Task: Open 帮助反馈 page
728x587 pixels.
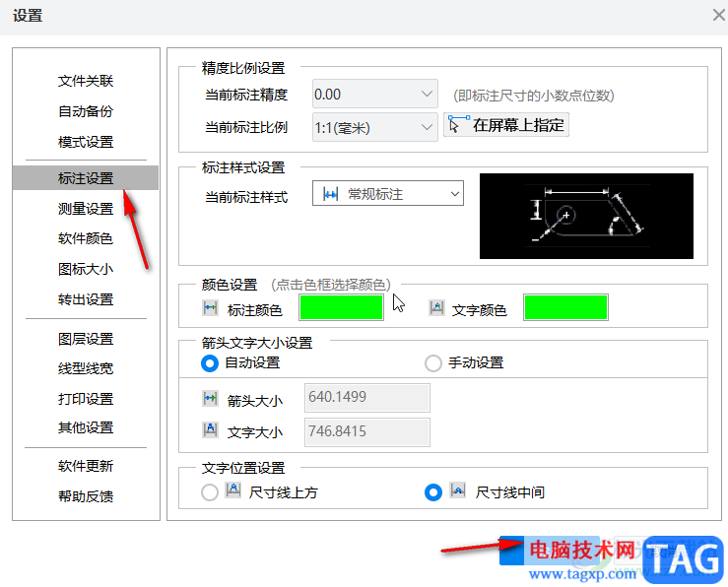Action: click(86, 496)
